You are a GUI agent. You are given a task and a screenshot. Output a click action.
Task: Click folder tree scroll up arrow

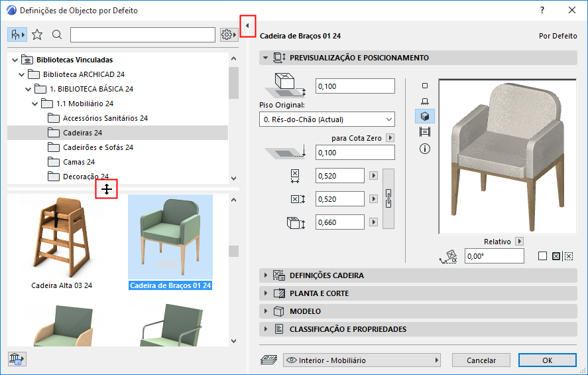[x=233, y=58]
